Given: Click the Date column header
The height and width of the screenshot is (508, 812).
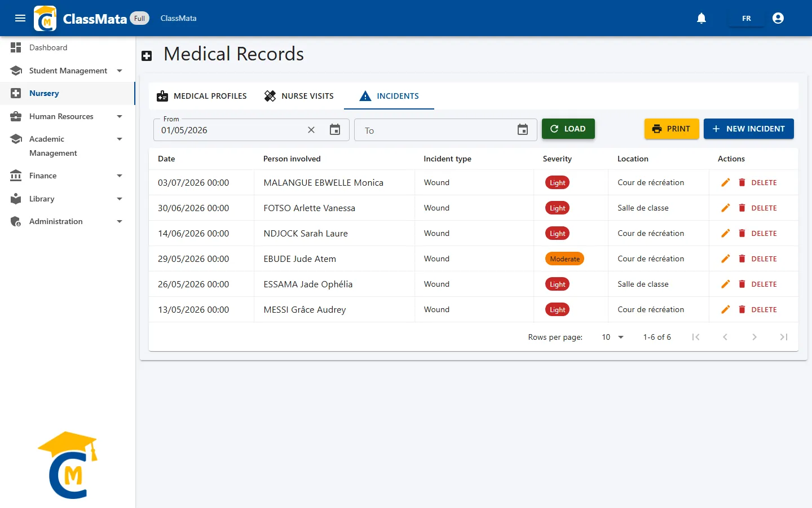Looking at the screenshot, I should (166, 159).
